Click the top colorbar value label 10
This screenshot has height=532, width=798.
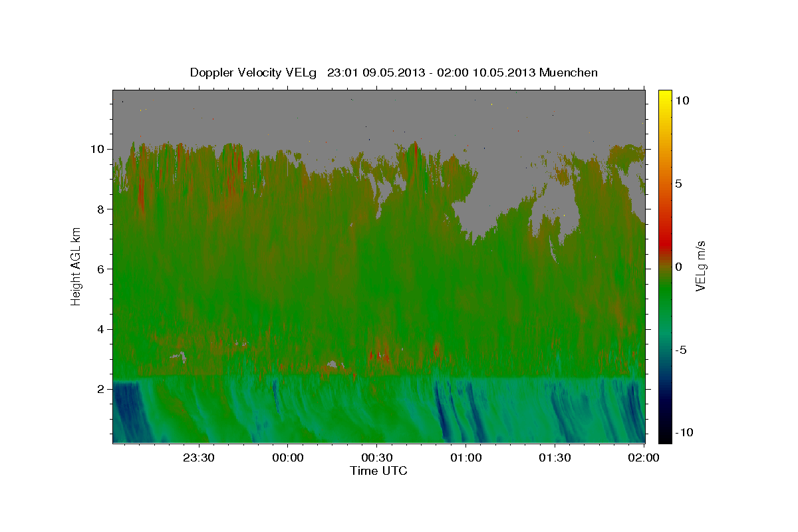(x=682, y=100)
